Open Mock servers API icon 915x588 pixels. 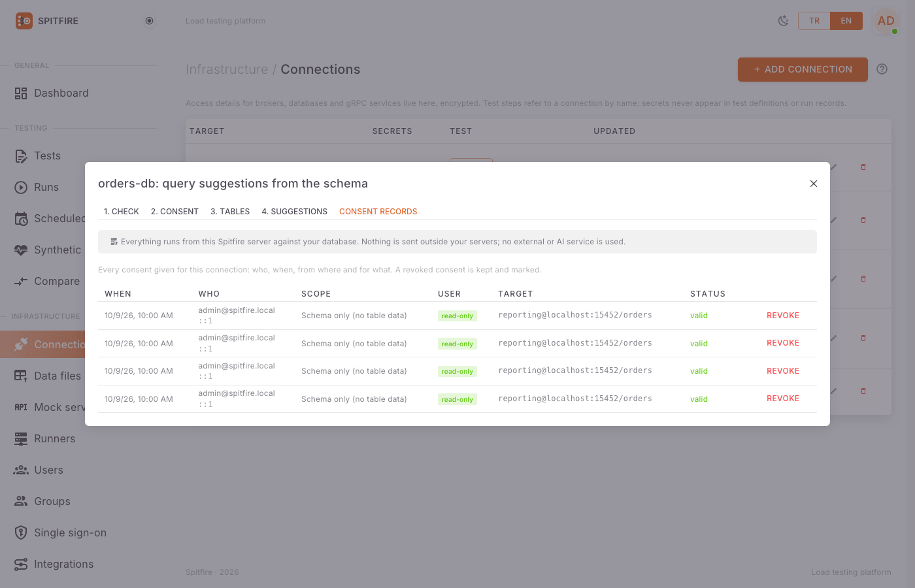point(21,407)
